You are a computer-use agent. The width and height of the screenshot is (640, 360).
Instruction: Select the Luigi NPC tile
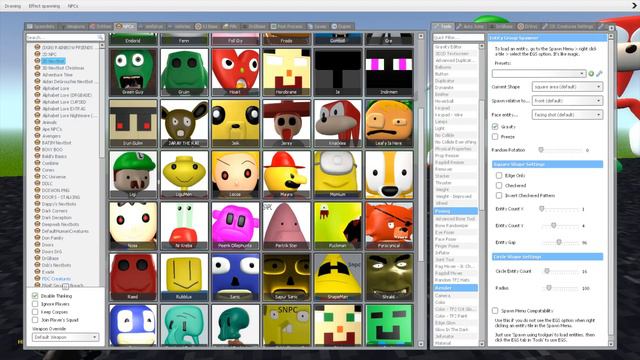pos(133,175)
